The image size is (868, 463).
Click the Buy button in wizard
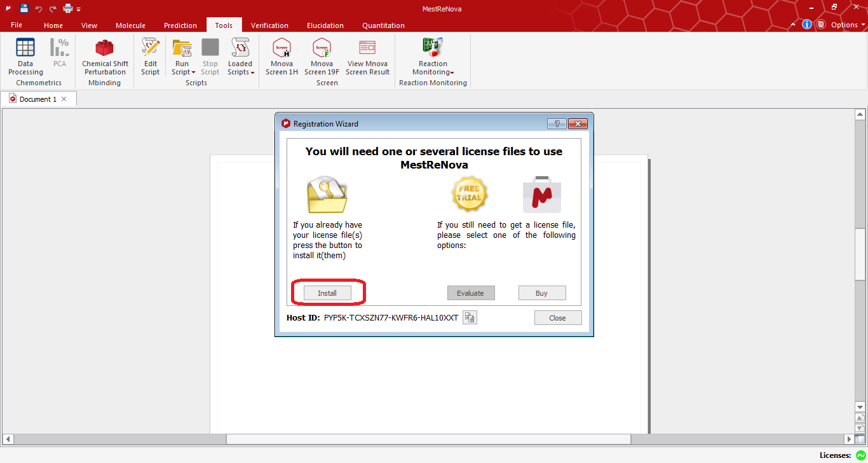coord(541,293)
